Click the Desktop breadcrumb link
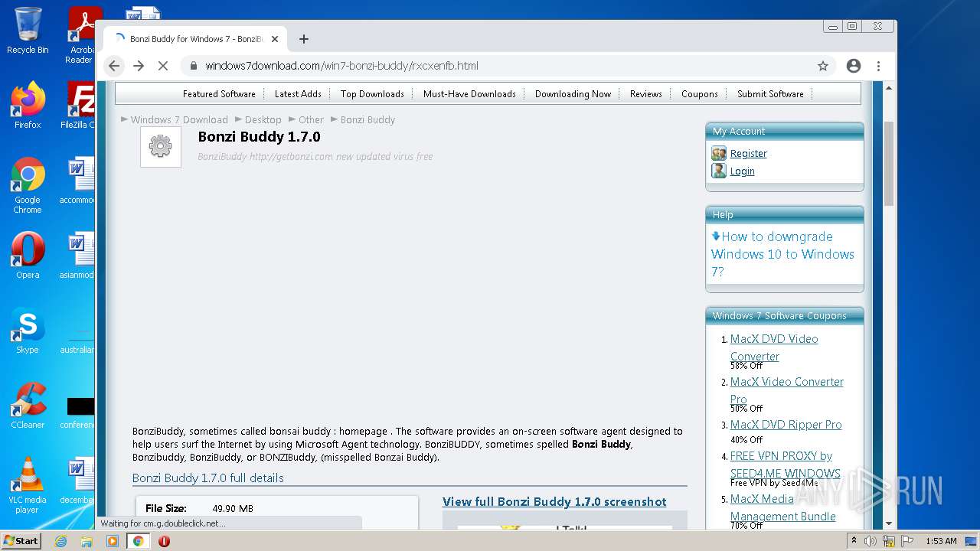This screenshot has height=551, width=980. pos(263,120)
